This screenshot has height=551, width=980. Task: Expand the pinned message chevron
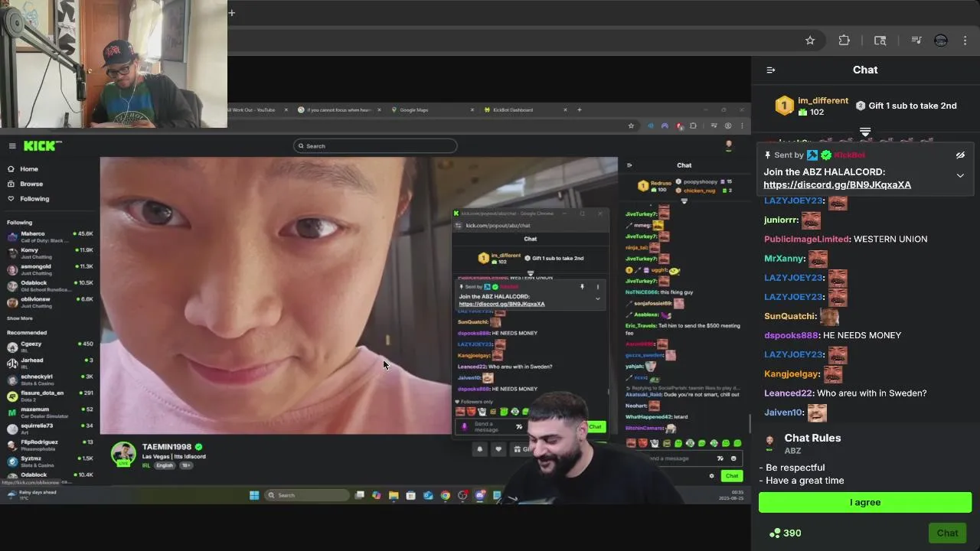[960, 175]
